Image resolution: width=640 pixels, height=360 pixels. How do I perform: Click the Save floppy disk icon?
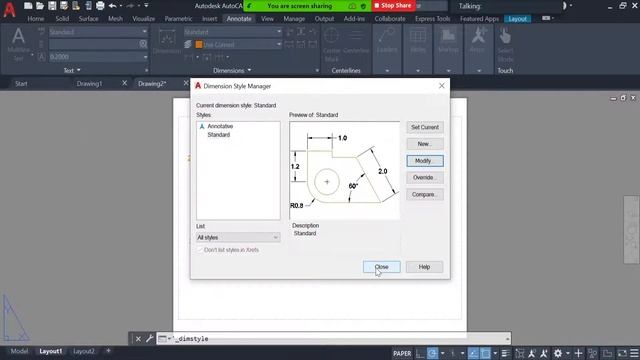pyautogui.click(x=52, y=6)
